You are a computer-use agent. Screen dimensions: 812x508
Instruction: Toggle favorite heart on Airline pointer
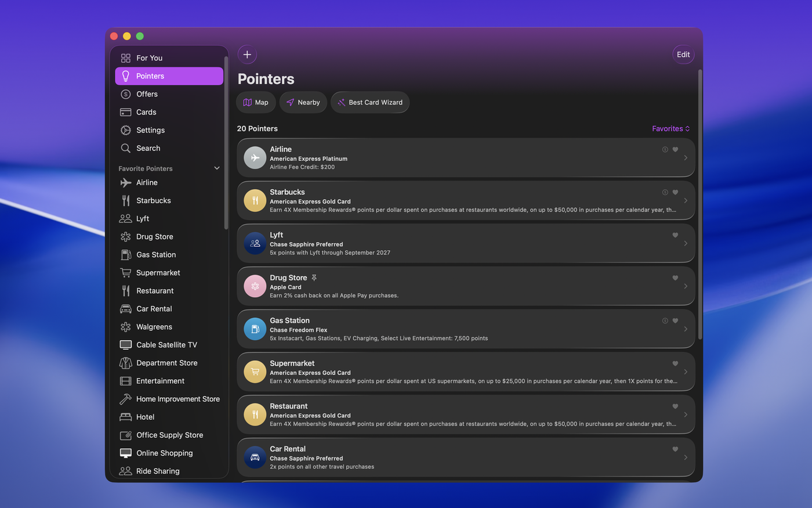(675, 150)
